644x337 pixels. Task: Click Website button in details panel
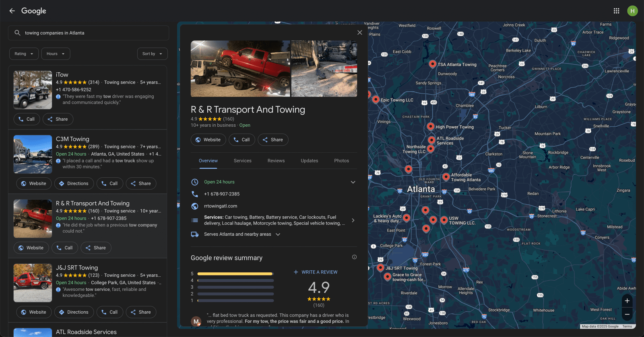click(208, 140)
